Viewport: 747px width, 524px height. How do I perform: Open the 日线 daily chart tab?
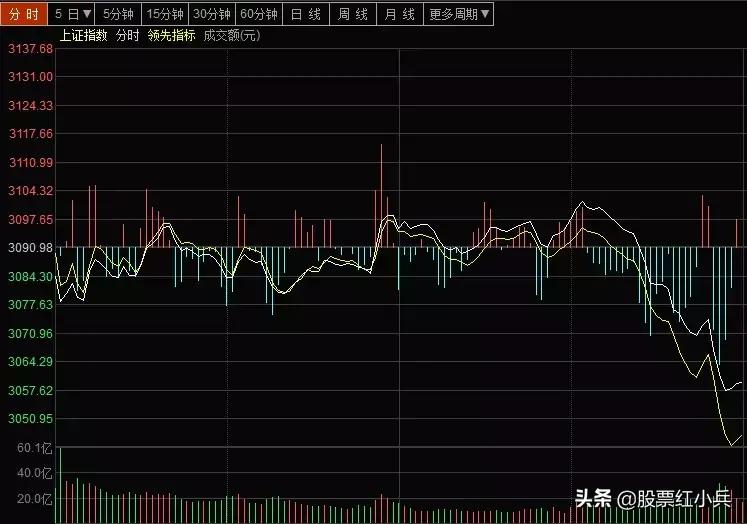306,14
